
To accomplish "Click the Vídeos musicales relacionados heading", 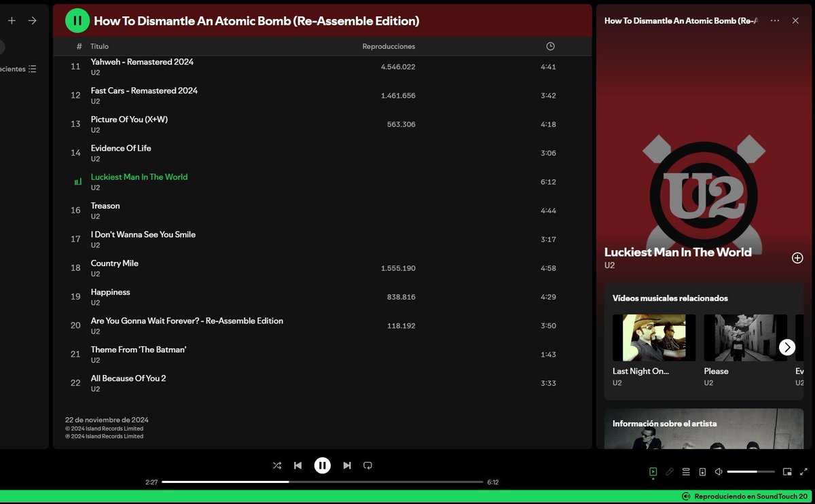I will pos(670,298).
